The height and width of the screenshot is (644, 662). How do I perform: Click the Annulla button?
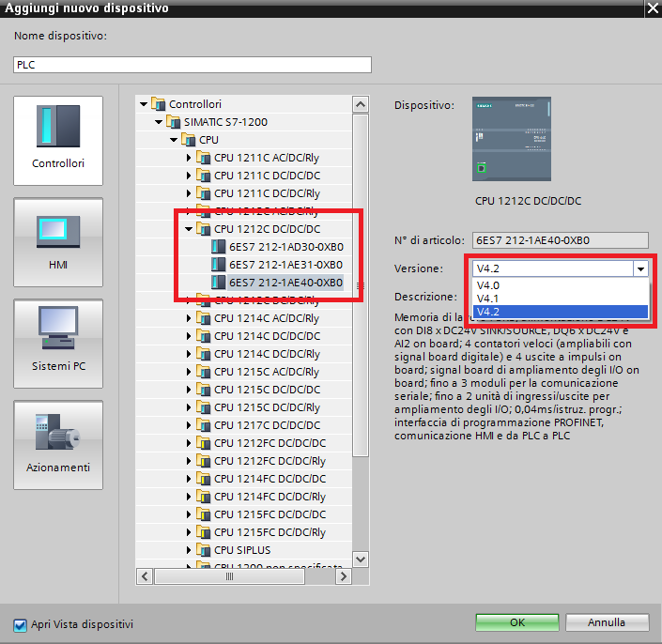(x=607, y=622)
